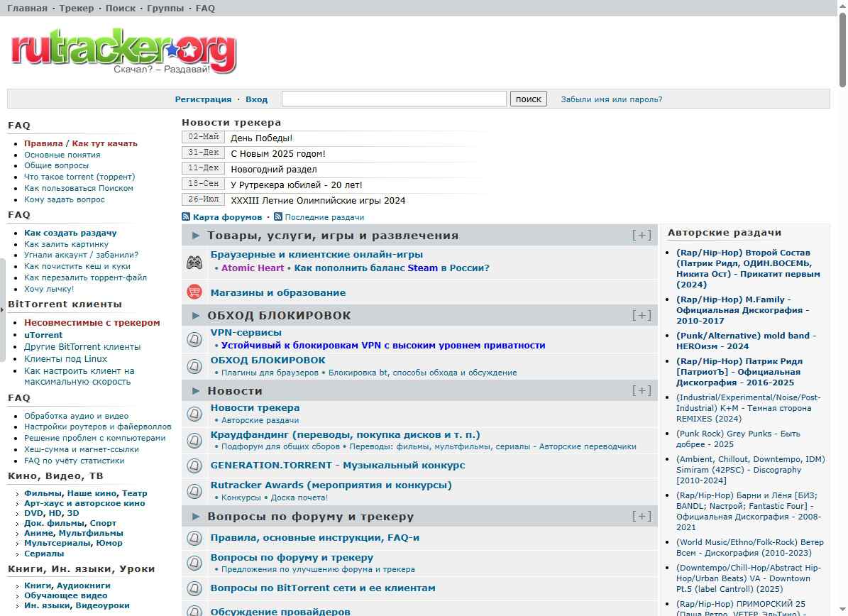Click the red shopping basket icon
Viewport: 848px width, 616px height.
pyautogui.click(x=194, y=292)
